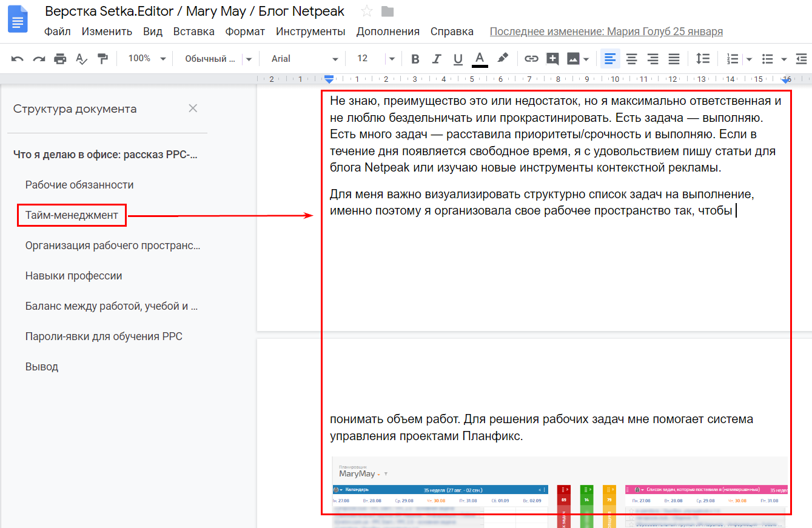The width and height of the screenshot is (812, 528).
Task: Align text to the right
Action: click(653, 59)
